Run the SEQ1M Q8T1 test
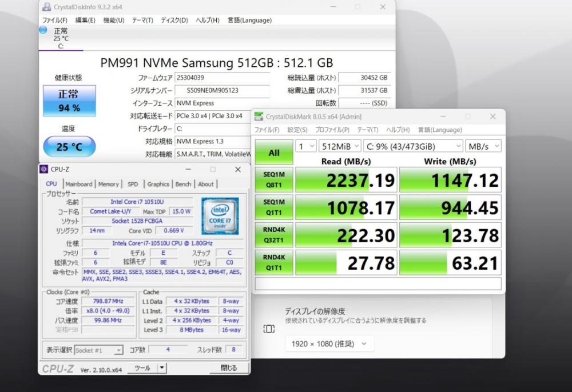The width and height of the screenshot is (572, 392). pyautogui.click(x=274, y=179)
